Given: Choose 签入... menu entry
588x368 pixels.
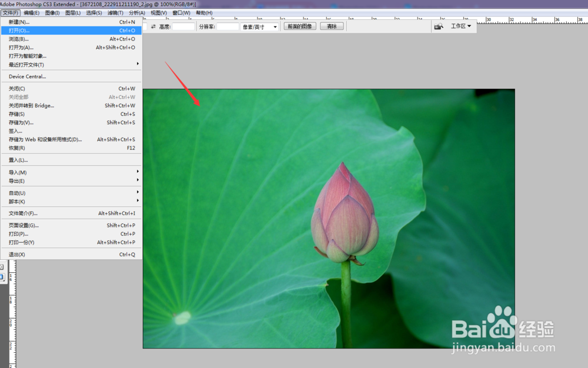Looking at the screenshot, I should pyautogui.click(x=71, y=131).
